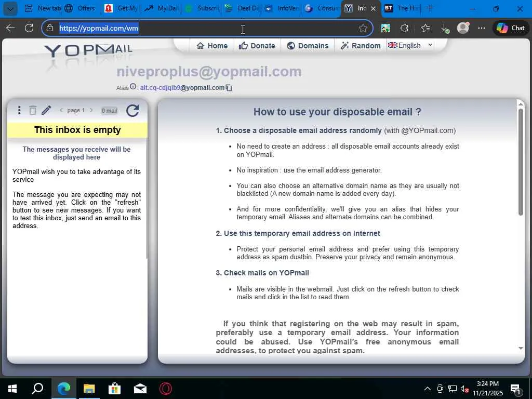The image size is (532, 399).
Task: Switch to the Get My tab
Action: pyautogui.click(x=122, y=8)
